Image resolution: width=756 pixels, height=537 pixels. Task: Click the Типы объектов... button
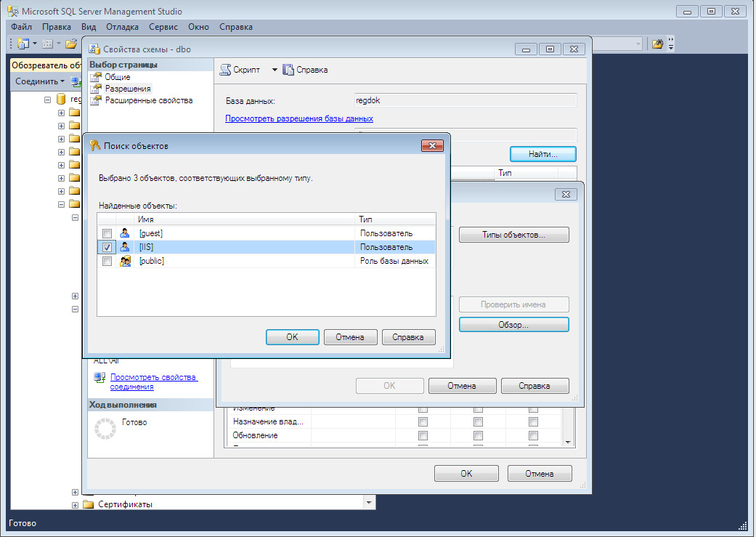[513, 235]
